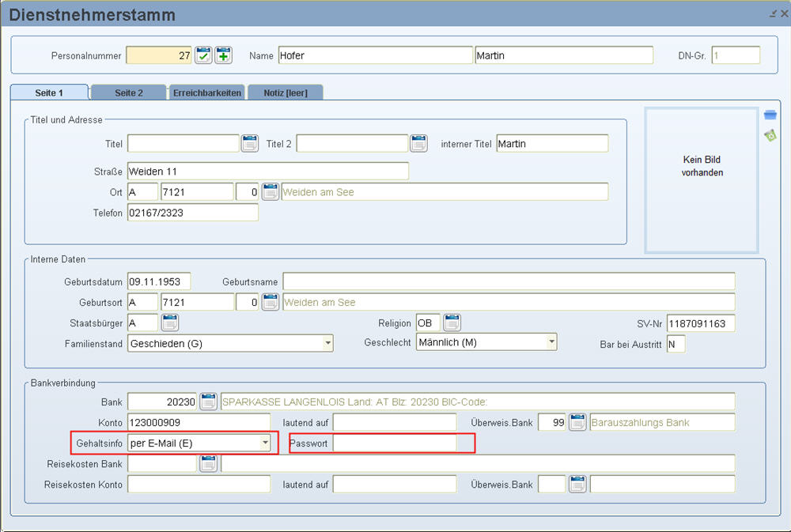Expand the Geschlecht dropdown
This screenshot has height=532, width=791.
551,342
